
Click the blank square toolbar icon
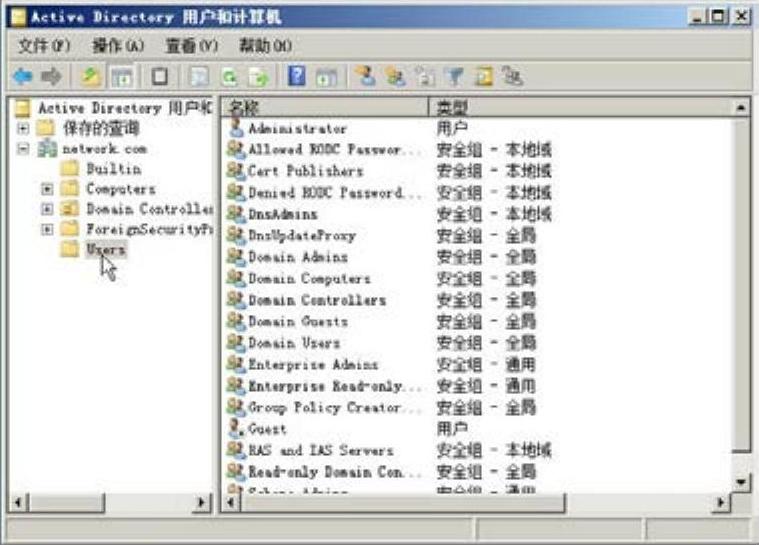click(160, 76)
